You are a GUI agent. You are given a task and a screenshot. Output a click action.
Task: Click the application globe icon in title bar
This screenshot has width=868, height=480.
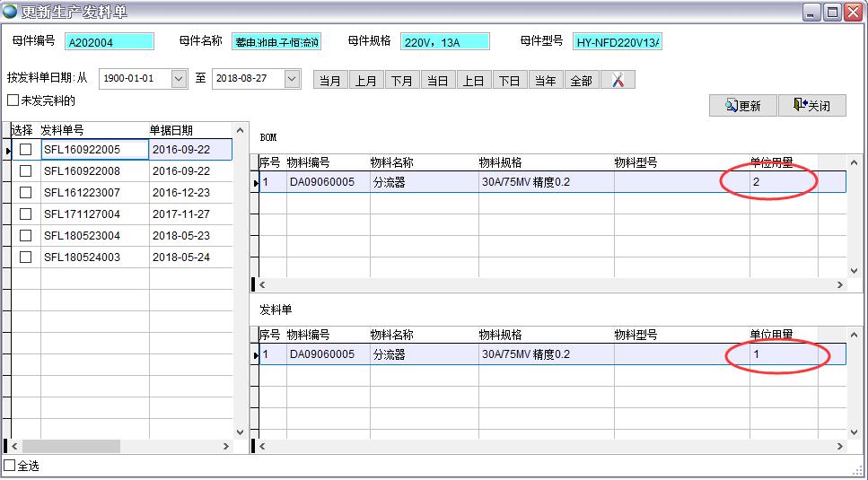click(x=10, y=11)
